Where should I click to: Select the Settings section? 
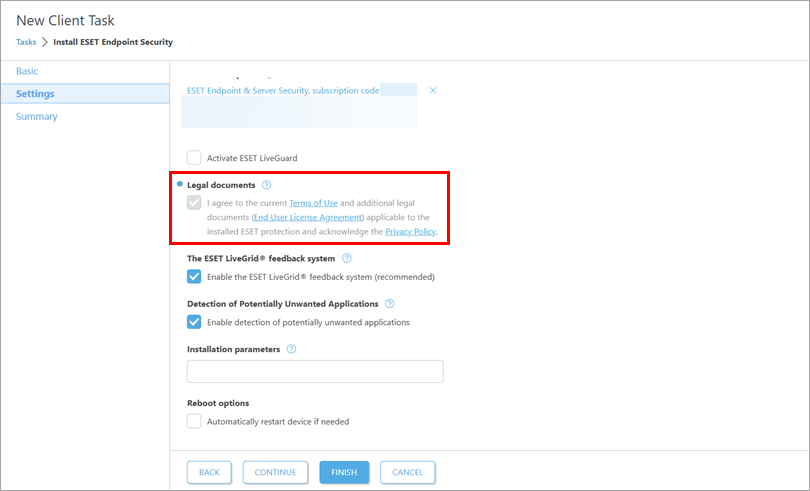pyautogui.click(x=35, y=94)
